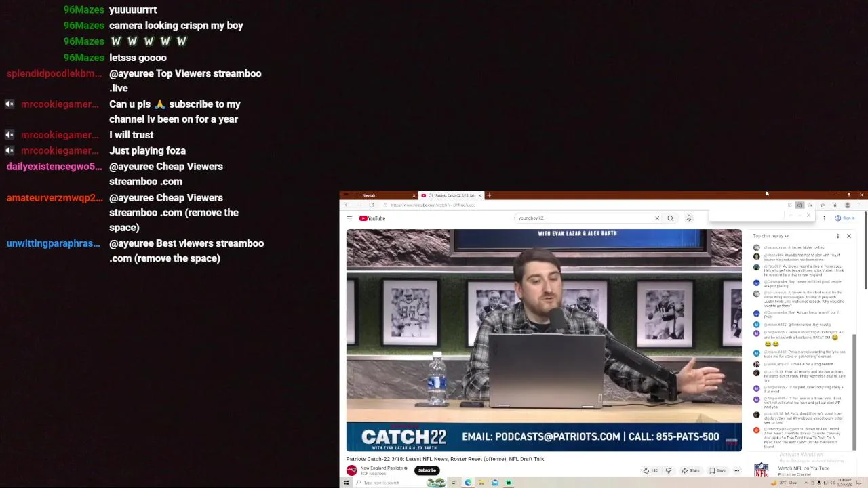Viewport: 868px width, 488px height.
Task: Open Task View on the taskbar
Action: pos(454,483)
